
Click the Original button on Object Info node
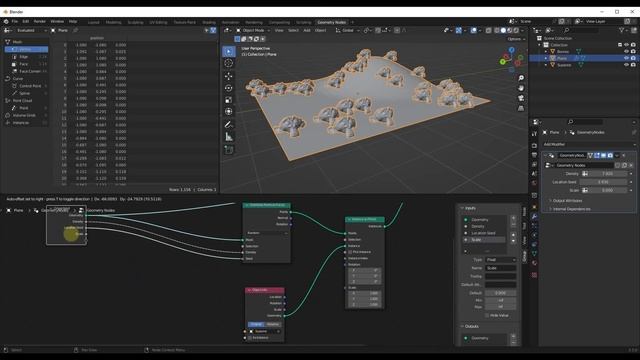[x=256, y=324]
